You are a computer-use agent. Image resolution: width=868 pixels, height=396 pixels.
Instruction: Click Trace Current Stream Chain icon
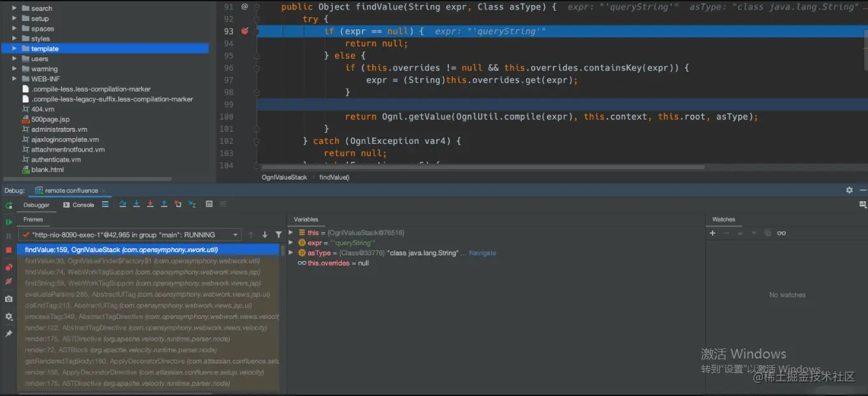223,204
